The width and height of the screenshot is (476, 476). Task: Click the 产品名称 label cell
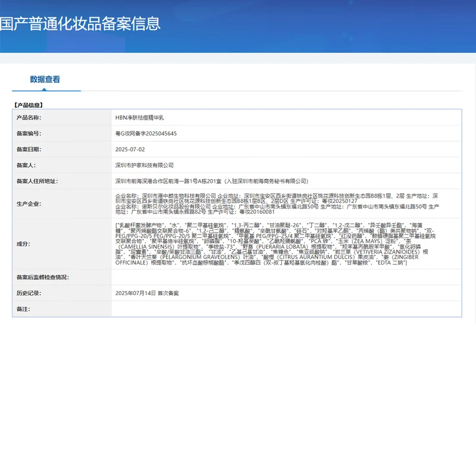point(29,118)
